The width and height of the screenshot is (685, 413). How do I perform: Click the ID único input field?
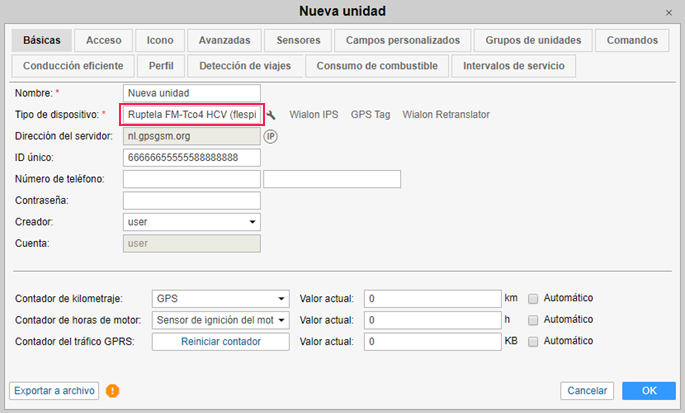[x=190, y=158]
